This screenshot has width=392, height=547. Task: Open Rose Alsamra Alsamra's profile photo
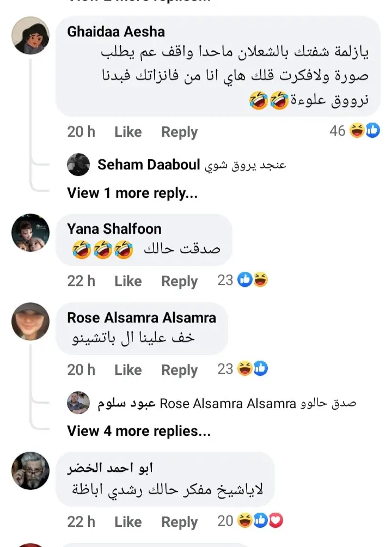[x=30, y=321]
